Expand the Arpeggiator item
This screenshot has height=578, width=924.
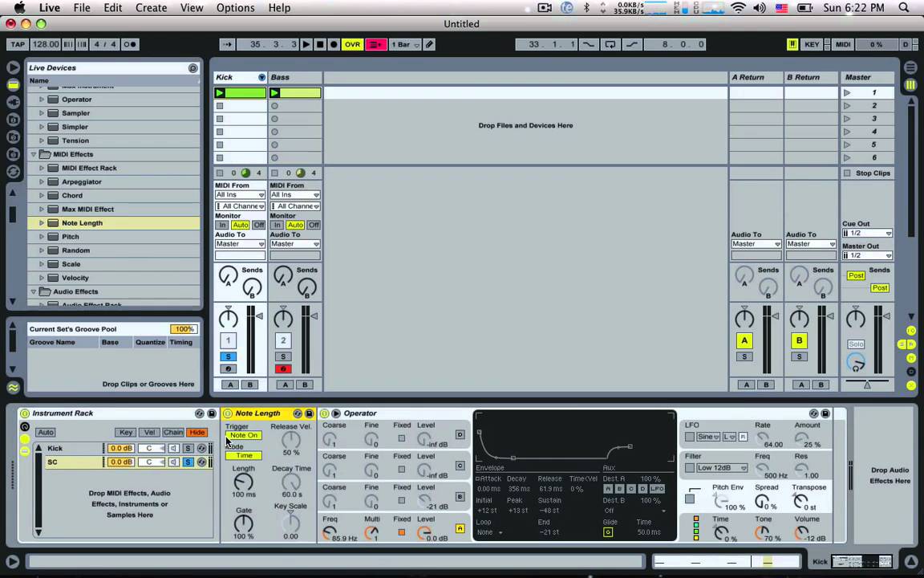point(41,181)
